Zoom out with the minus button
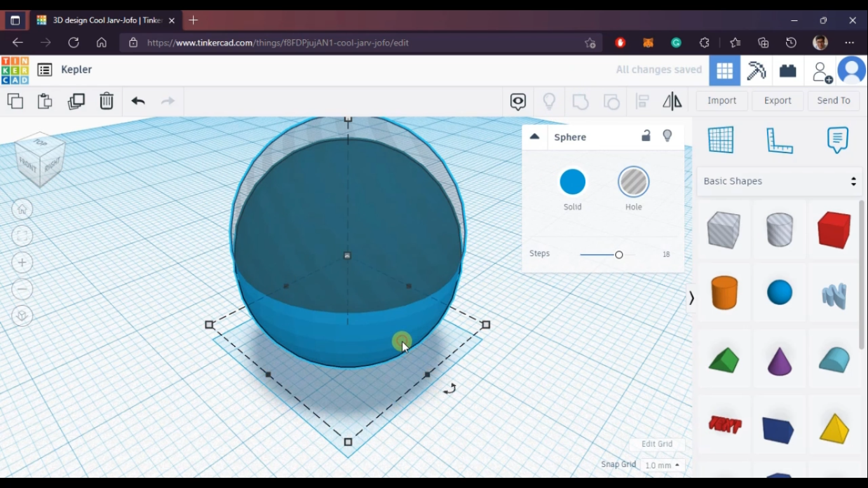This screenshot has width=868, height=488. click(x=22, y=289)
